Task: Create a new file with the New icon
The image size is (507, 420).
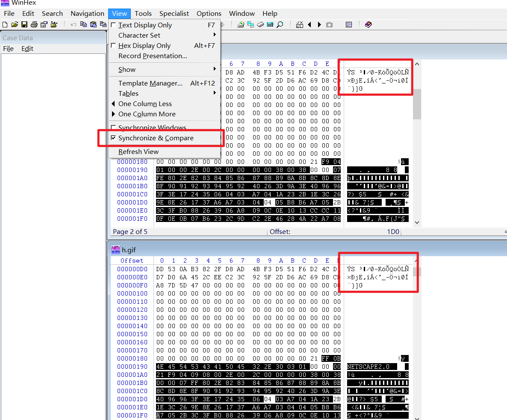Action: [5, 24]
